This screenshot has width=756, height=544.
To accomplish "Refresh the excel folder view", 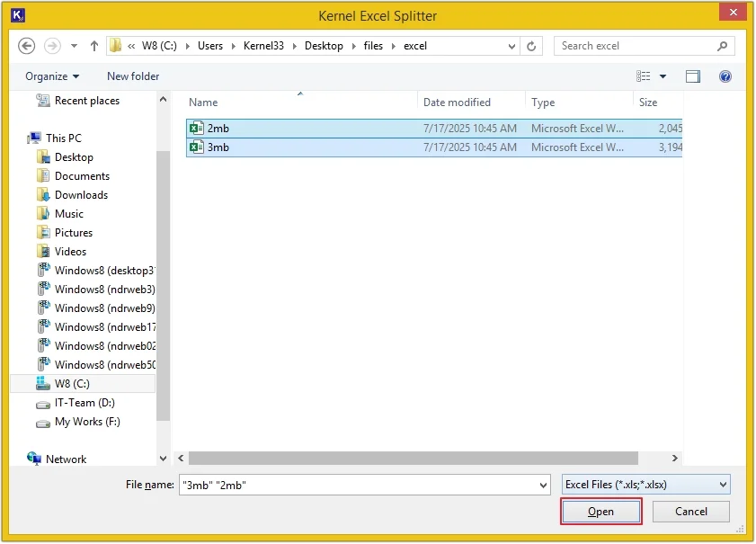I will tap(531, 46).
